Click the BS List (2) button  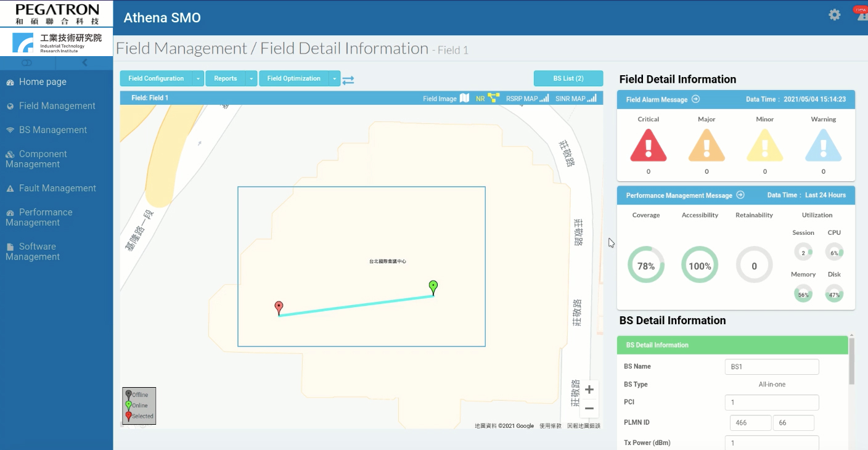pos(568,78)
